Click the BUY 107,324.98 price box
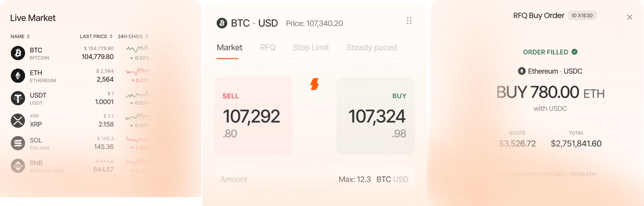644x206 pixels. tap(376, 116)
